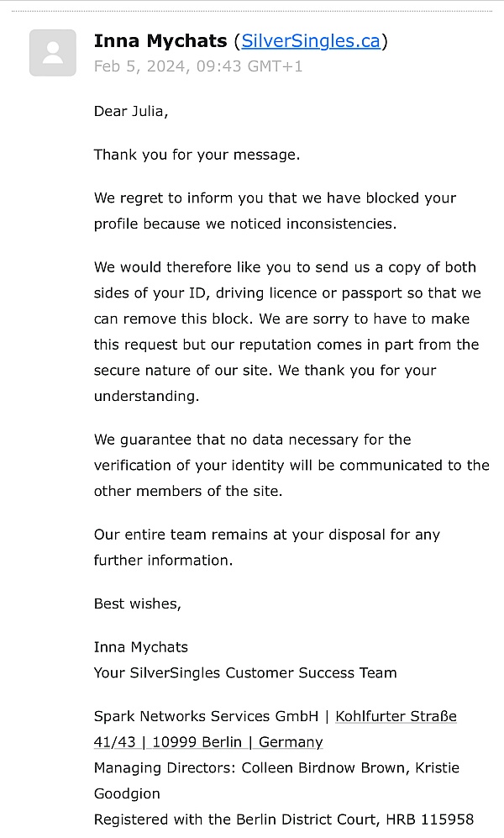The image size is (504, 838).
Task: Click 'Your SilverSingles Customer Success Team' line
Action: click(245, 672)
